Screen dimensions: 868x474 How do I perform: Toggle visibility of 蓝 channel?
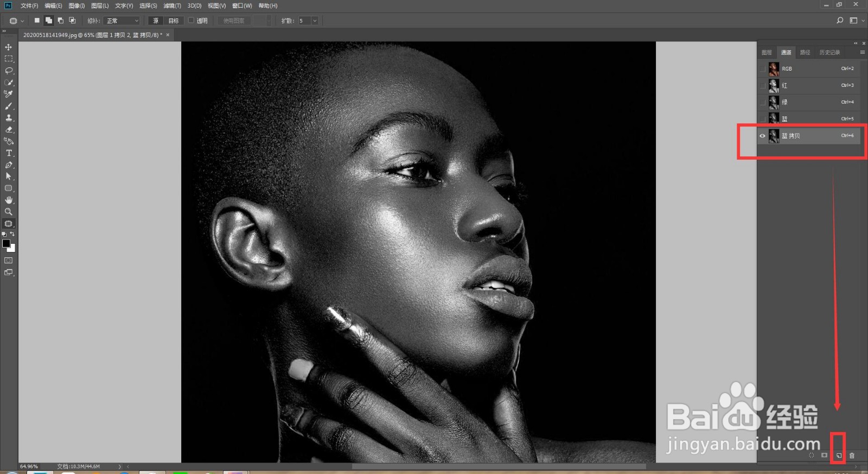click(x=763, y=118)
